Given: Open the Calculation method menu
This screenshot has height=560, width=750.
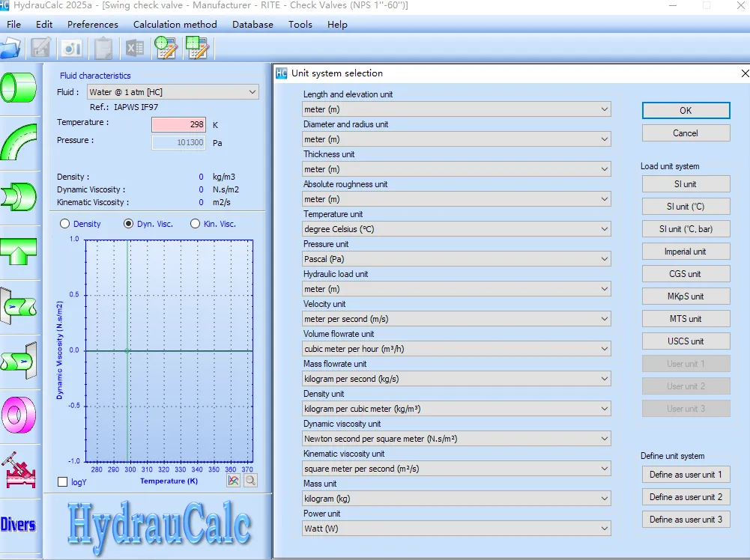Looking at the screenshot, I should click(175, 25).
